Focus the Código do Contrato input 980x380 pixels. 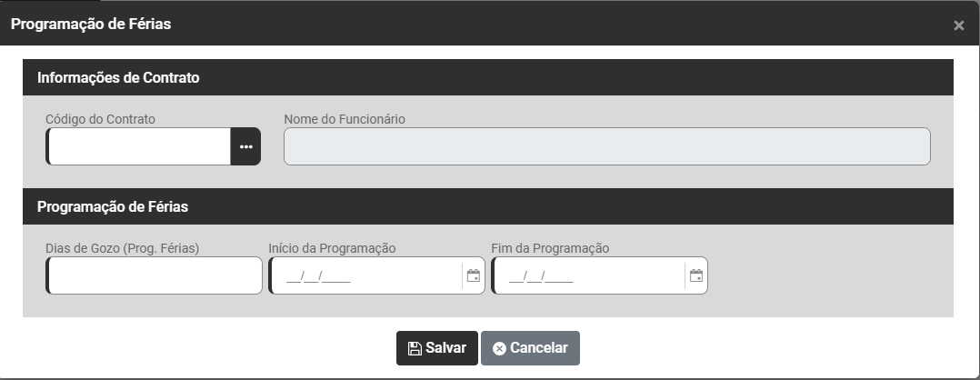(x=139, y=146)
